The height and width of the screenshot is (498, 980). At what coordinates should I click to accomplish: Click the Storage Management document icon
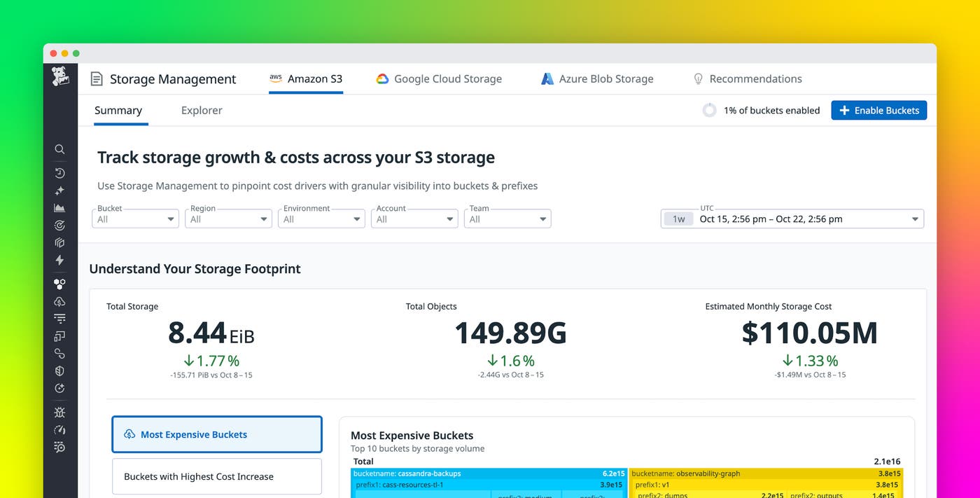96,79
